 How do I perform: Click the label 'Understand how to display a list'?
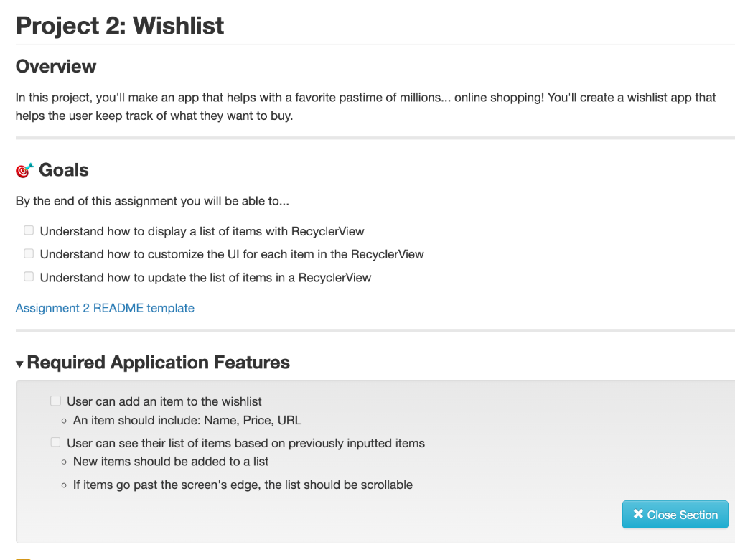(202, 231)
